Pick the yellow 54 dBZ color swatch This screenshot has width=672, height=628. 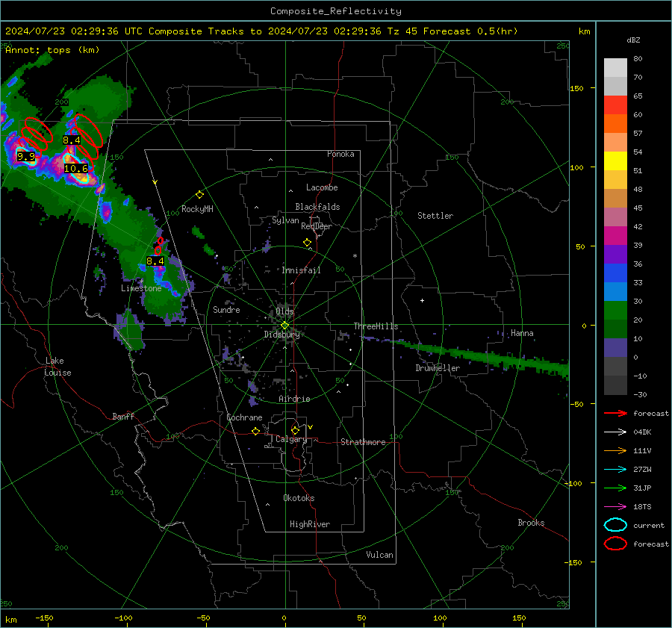(615, 161)
